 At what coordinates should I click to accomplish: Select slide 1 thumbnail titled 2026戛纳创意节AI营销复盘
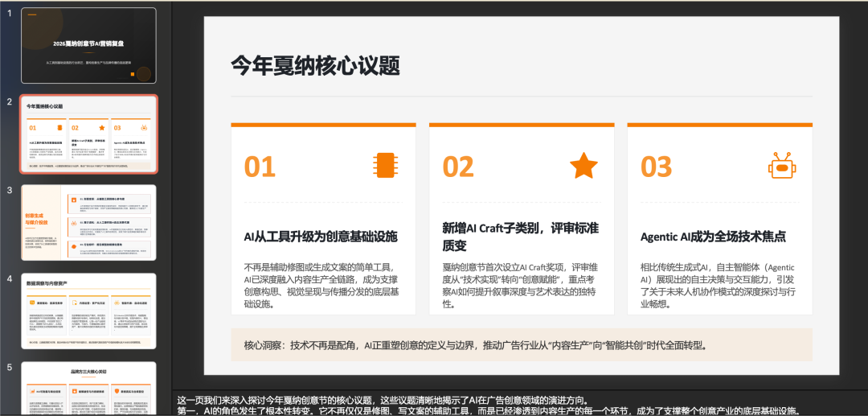88,45
